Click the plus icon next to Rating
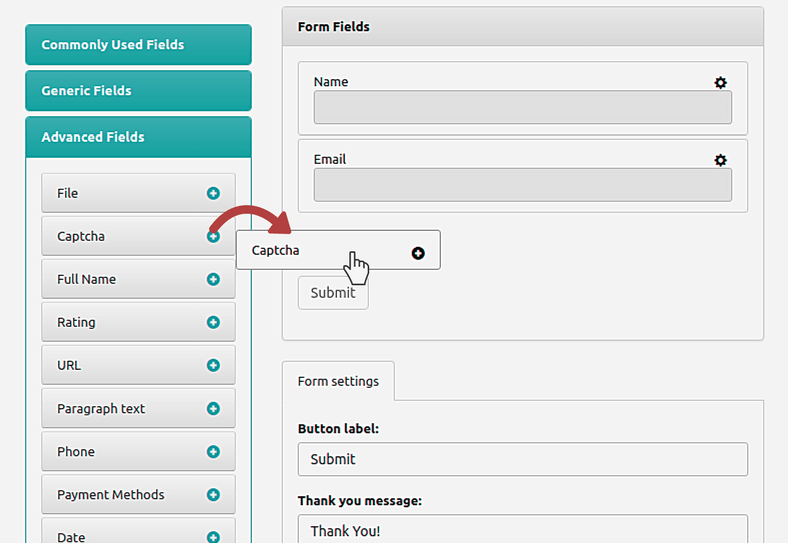788x543 pixels. click(x=213, y=322)
